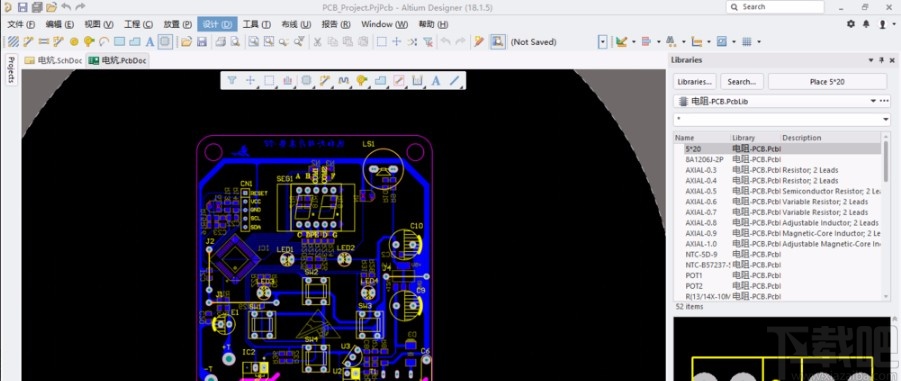Viewport: 901px width, 381px height.
Task: Pin the Libraries panel
Action: (x=881, y=60)
